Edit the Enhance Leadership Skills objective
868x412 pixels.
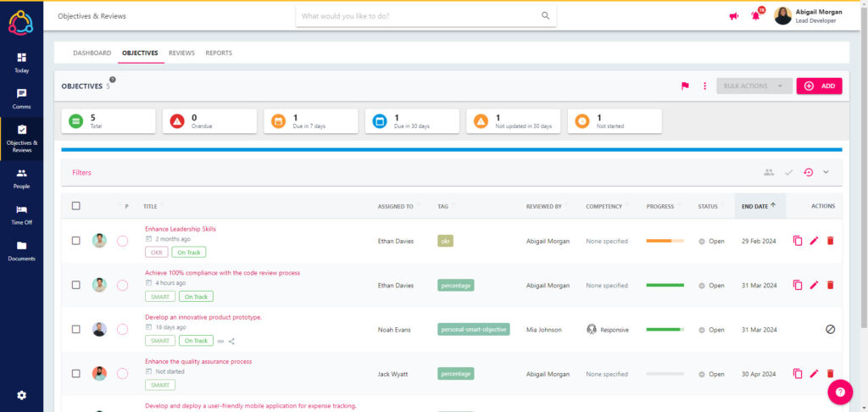click(x=814, y=241)
